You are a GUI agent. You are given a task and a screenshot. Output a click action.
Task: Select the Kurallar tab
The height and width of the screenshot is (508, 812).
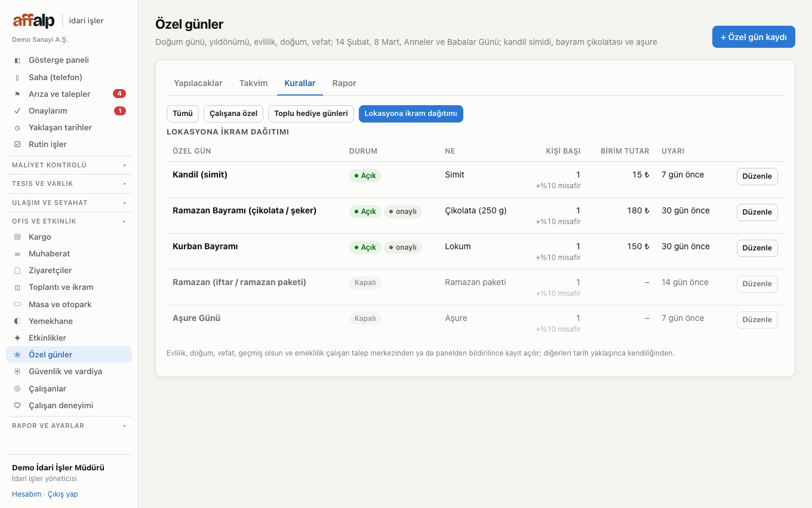pos(300,83)
